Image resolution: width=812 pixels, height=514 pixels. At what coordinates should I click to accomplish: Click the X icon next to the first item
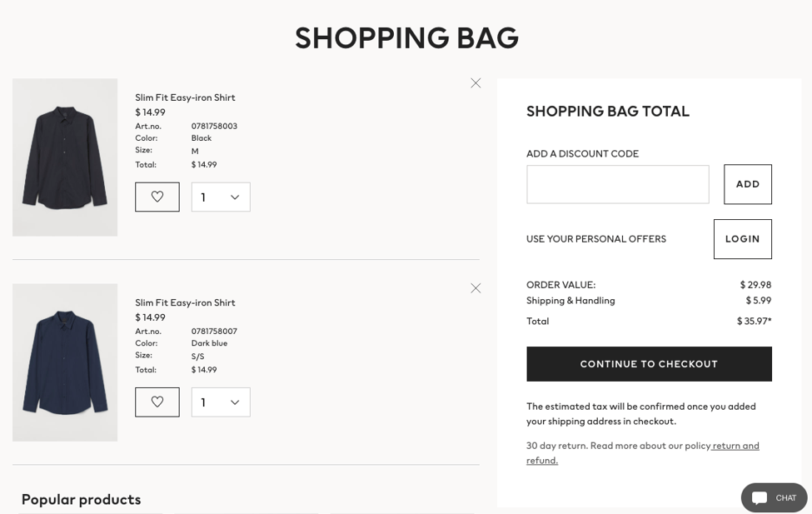(x=476, y=82)
